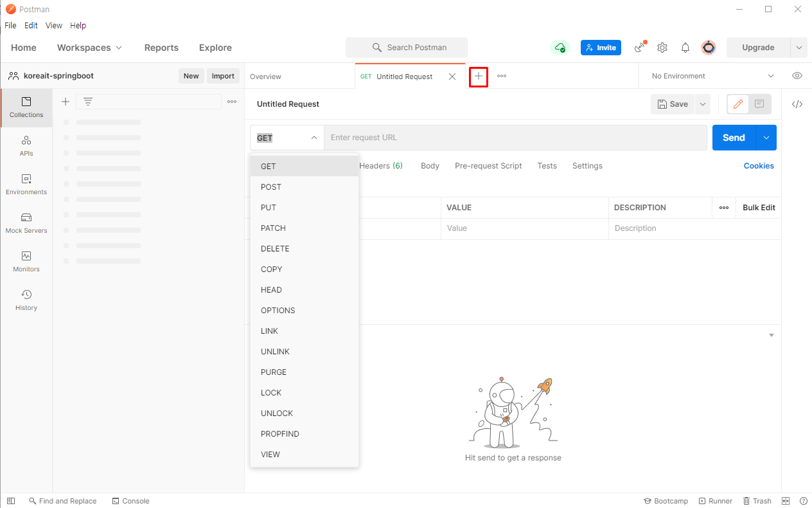Click the blue Send button

pyautogui.click(x=734, y=138)
